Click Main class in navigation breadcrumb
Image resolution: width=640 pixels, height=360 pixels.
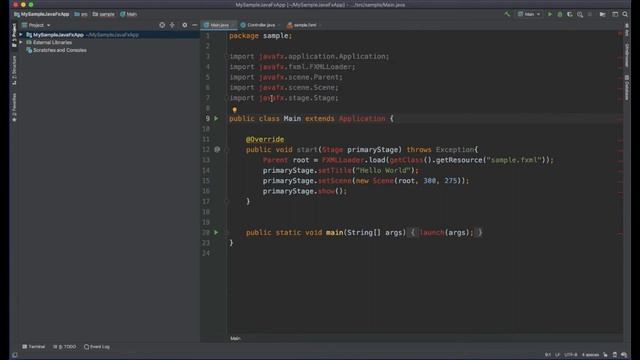tap(129, 14)
